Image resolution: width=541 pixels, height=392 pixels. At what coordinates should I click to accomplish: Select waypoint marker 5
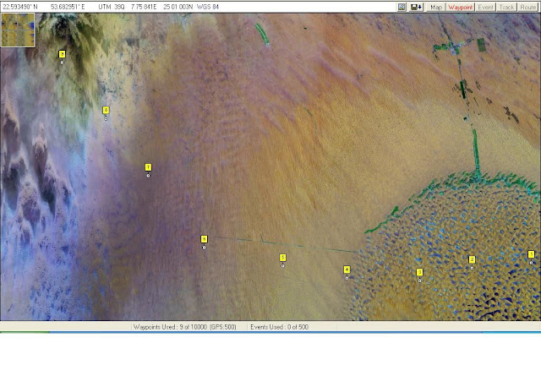282,258
